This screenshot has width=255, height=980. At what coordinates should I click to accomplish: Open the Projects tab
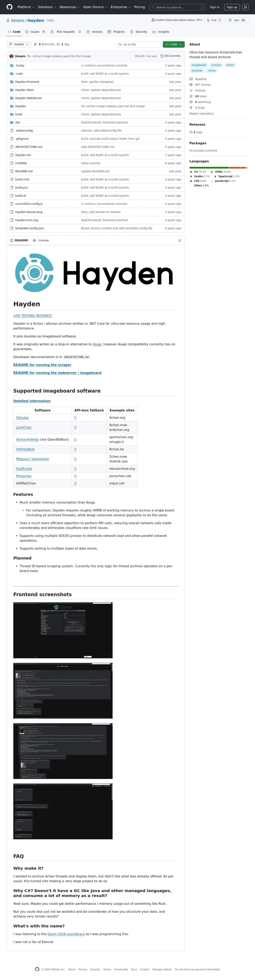click(116, 32)
